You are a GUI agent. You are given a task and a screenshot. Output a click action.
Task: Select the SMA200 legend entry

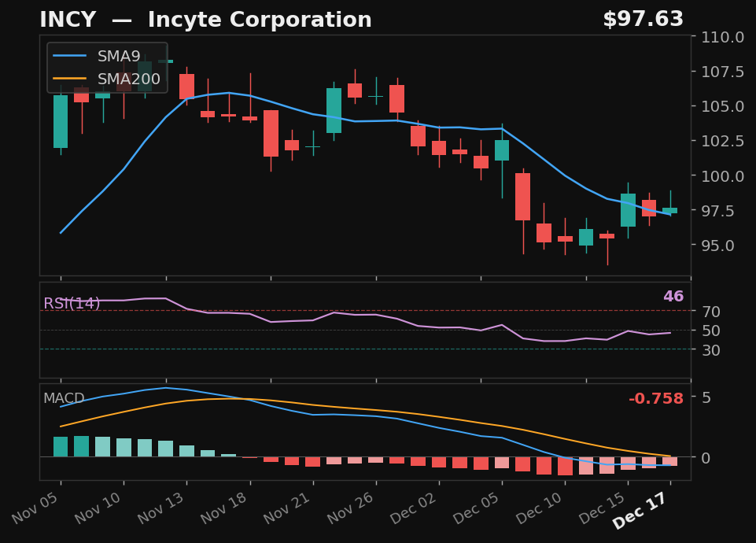(107, 79)
